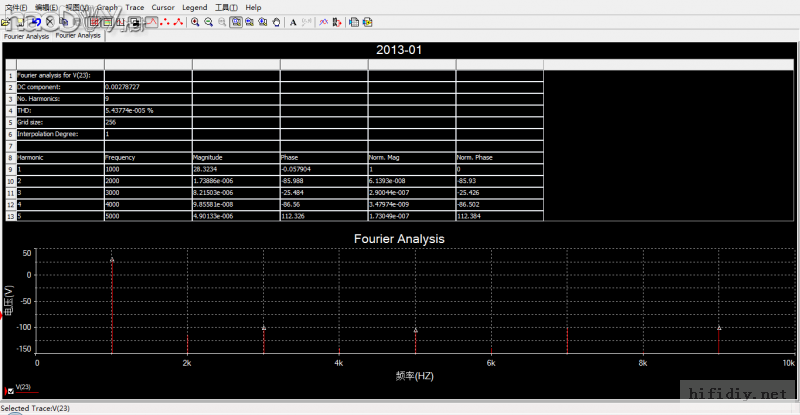Open the Cursor menu

(x=163, y=7)
